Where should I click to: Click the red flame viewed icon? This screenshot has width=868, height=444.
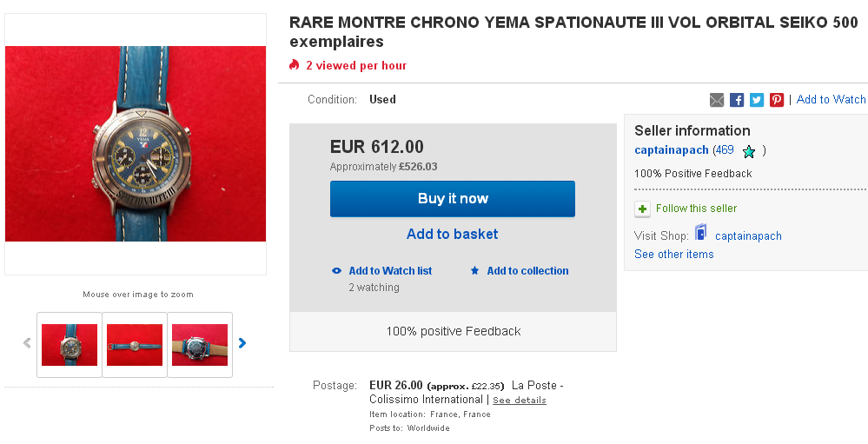pos(295,65)
